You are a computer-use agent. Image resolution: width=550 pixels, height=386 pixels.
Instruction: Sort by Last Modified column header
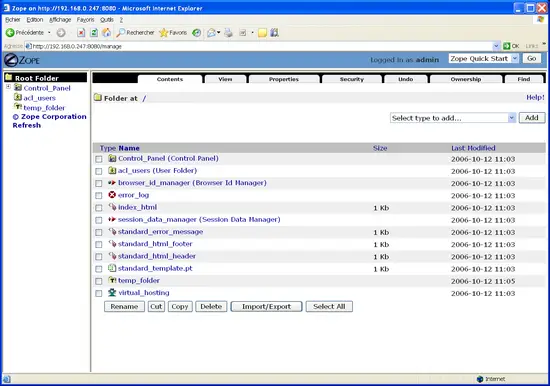click(473, 148)
